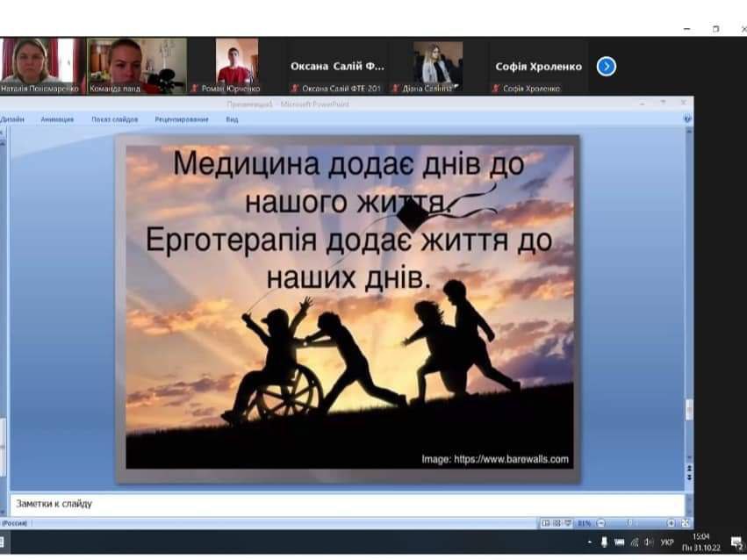Expand hidden system tray icons
747x560 pixels.
tap(589, 542)
